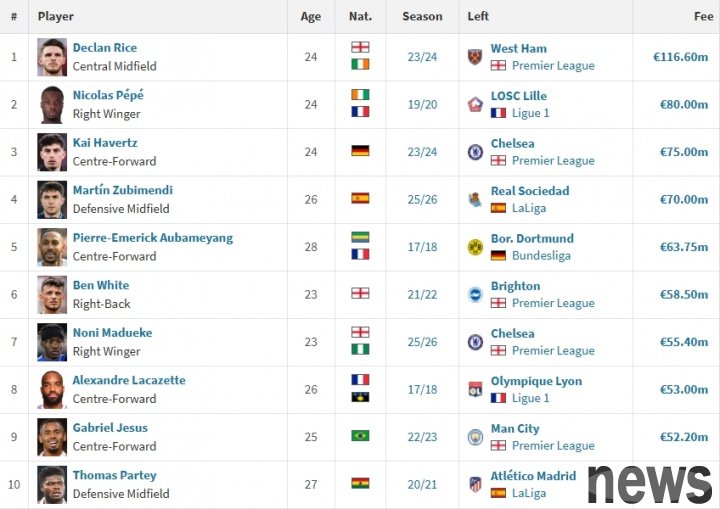Click Gabriel Jesus's Brazil flag icon
This screenshot has width=720, height=509.
[360, 435]
